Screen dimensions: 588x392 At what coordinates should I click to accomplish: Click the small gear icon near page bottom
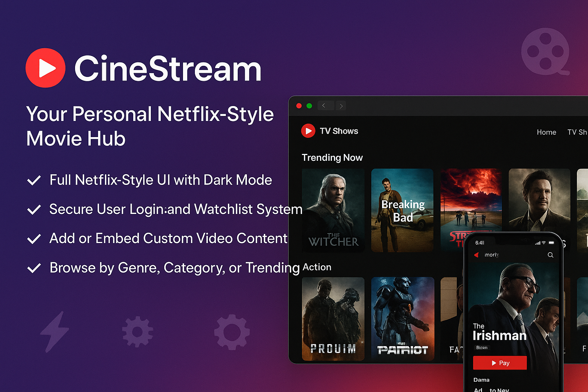coord(137,332)
